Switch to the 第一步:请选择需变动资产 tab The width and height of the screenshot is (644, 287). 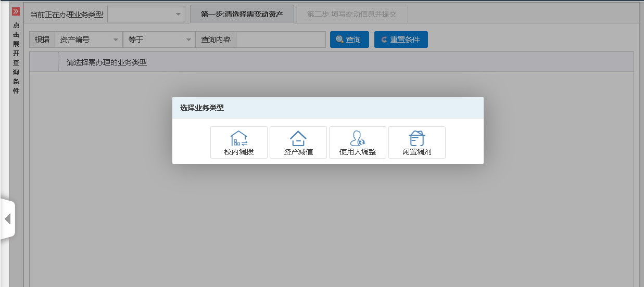[242, 14]
